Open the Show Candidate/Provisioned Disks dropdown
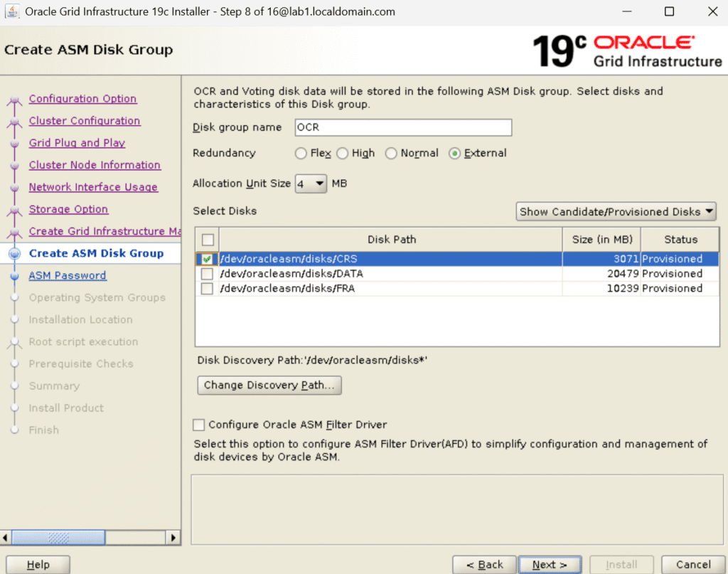 pyautogui.click(x=616, y=212)
